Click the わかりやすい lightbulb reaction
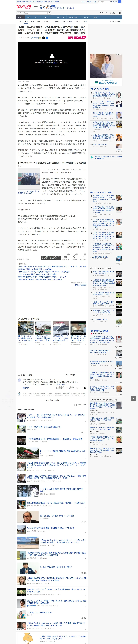 [74, 257]
